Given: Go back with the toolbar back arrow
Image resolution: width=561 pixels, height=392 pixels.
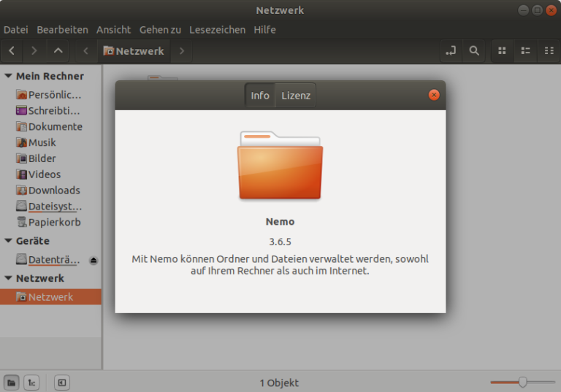Looking at the screenshot, I should [x=12, y=51].
